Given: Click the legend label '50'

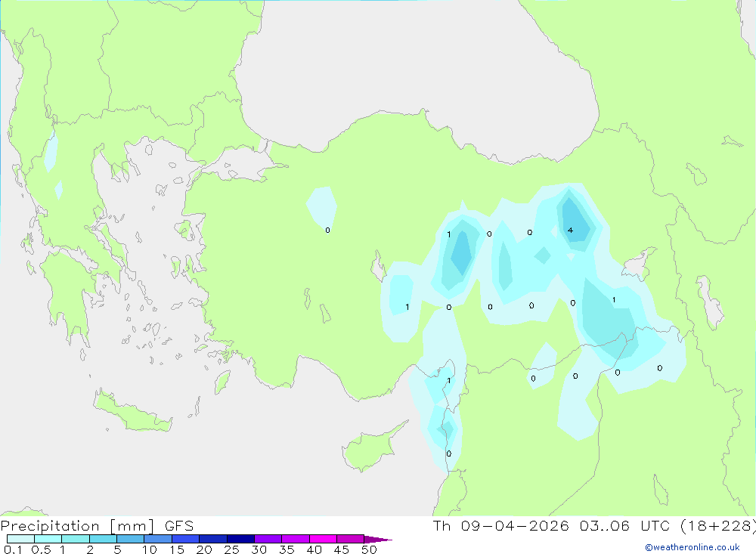Looking at the screenshot, I should (x=369, y=549).
